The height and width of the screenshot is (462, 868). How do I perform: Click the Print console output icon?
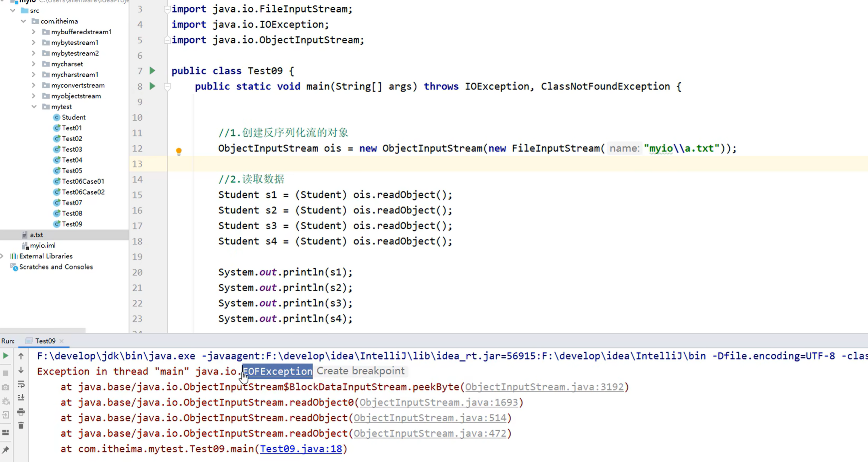[21, 412]
